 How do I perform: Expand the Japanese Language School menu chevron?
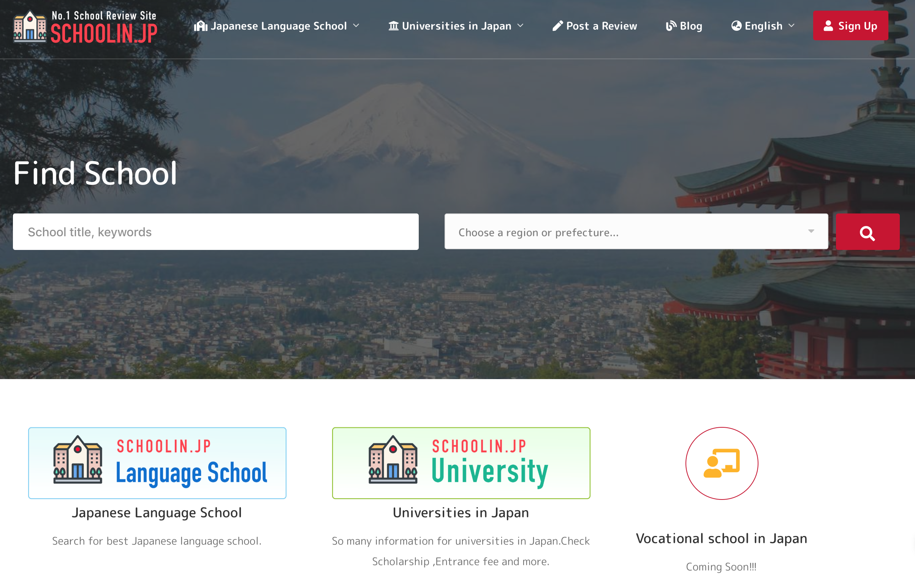coord(356,25)
